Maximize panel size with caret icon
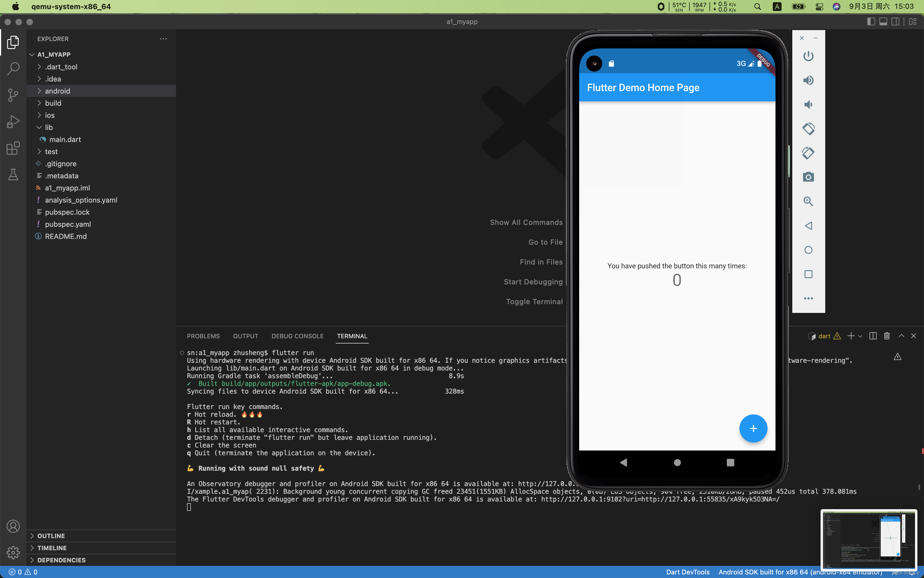924x578 pixels. coord(901,336)
